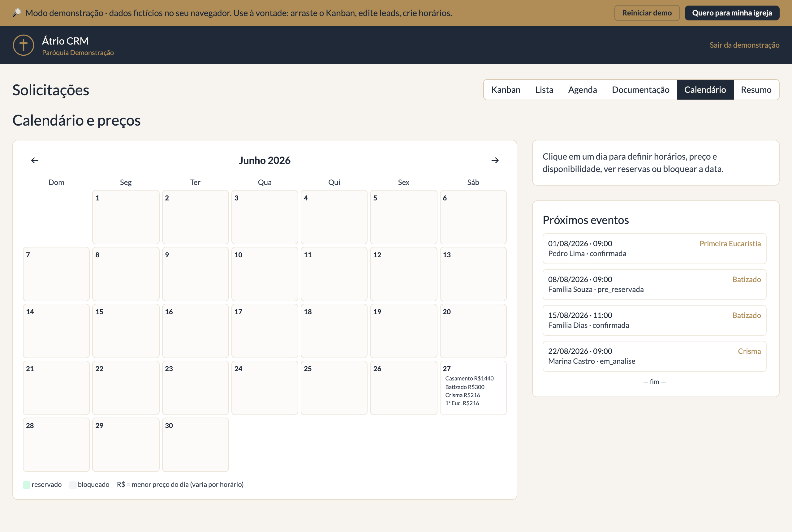792x532 pixels.
Task: Select day 9 in the calendar
Action: click(195, 274)
